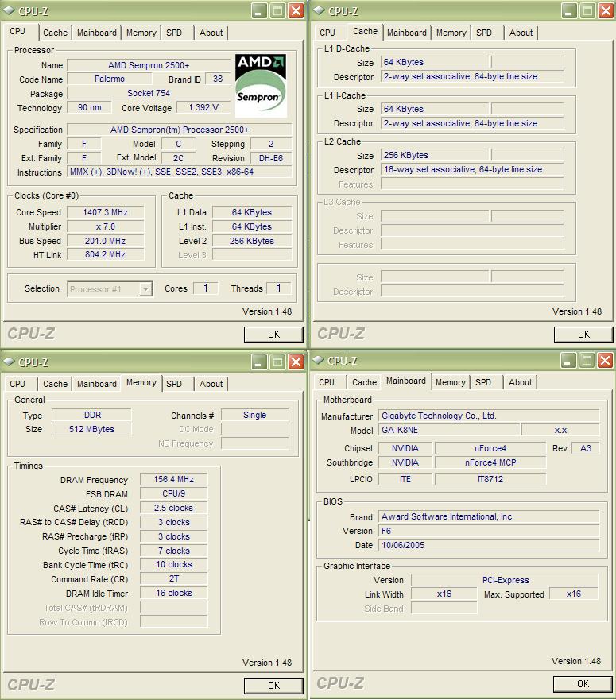Viewport: 616px width, 700px height.
Task: Click the FSB:DRAM value CPU/9
Action: [x=174, y=493]
